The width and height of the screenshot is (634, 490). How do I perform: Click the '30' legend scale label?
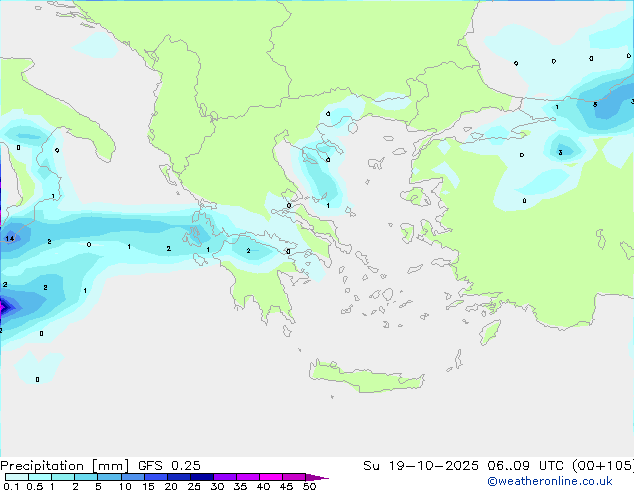(217, 486)
